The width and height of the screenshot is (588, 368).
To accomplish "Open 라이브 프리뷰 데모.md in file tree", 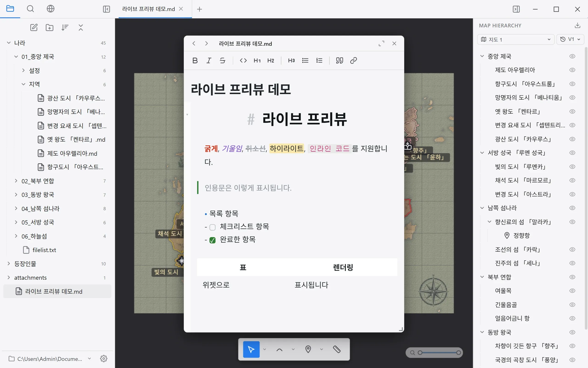I will (57, 291).
